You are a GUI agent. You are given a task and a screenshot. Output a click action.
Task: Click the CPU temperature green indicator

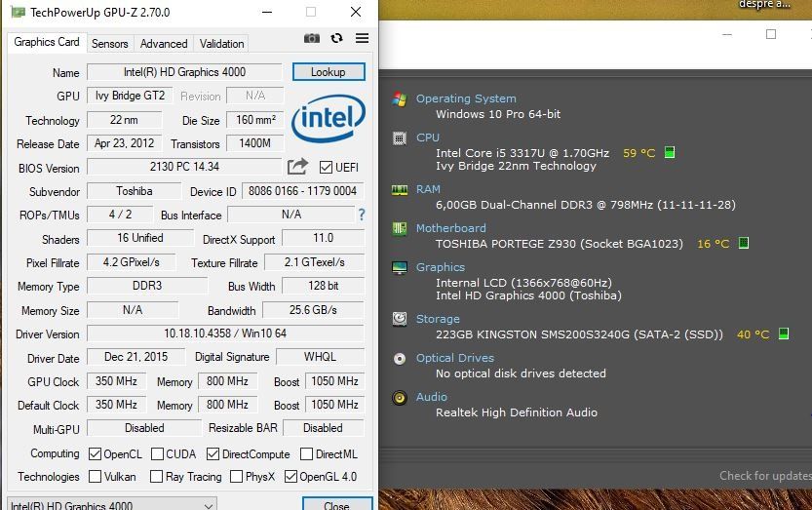click(x=669, y=152)
